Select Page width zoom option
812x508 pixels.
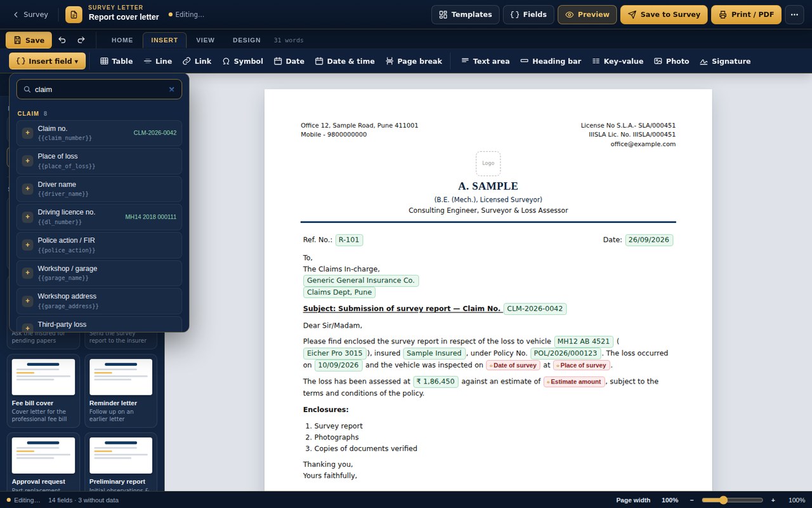(633, 500)
